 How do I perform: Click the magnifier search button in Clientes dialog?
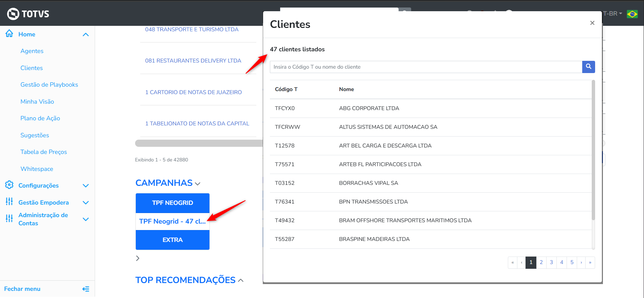(588, 67)
